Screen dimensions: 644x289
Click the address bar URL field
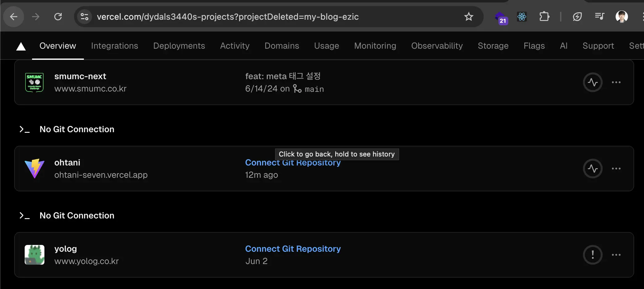(x=228, y=17)
